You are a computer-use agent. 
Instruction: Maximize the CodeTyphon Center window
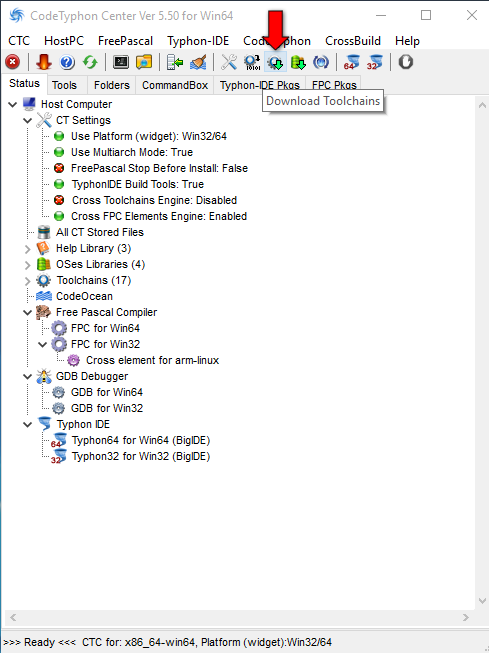click(x=426, y=15)
